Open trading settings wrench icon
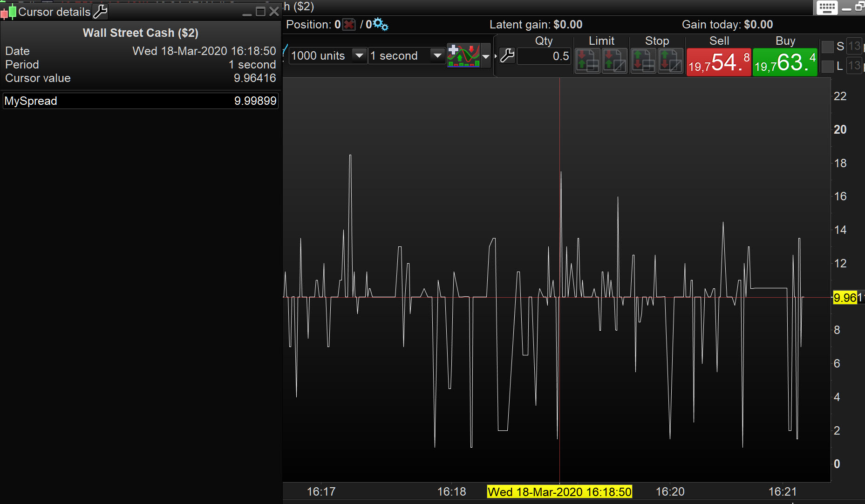Screen dimensions: 865x504 [x=507, y=56]
